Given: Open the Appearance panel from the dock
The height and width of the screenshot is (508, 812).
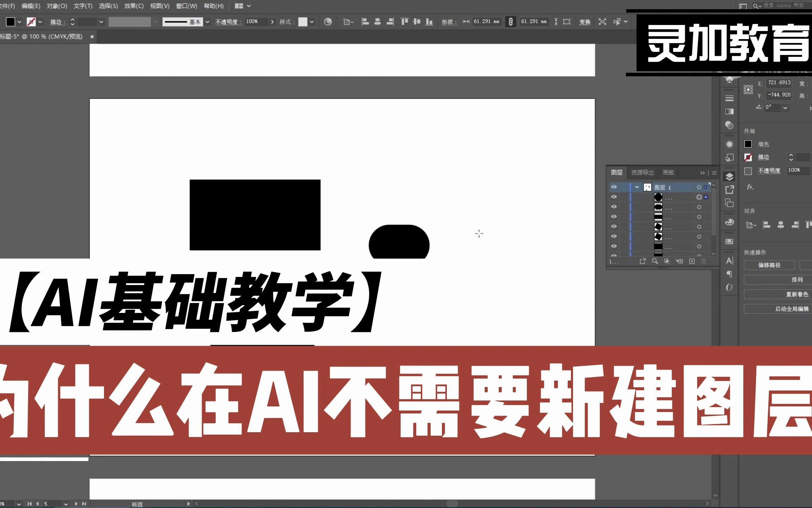Looking at the screenshot, I should [x=729, y=144].
